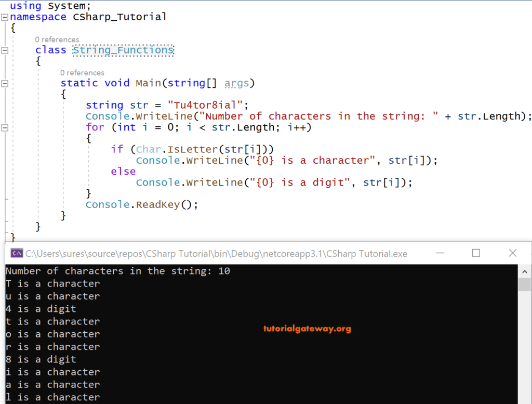Viewport: 532px width, 404px height.
Task: Collapse the for loop code block
Action: pyautogui.click(x=4, y=127)
